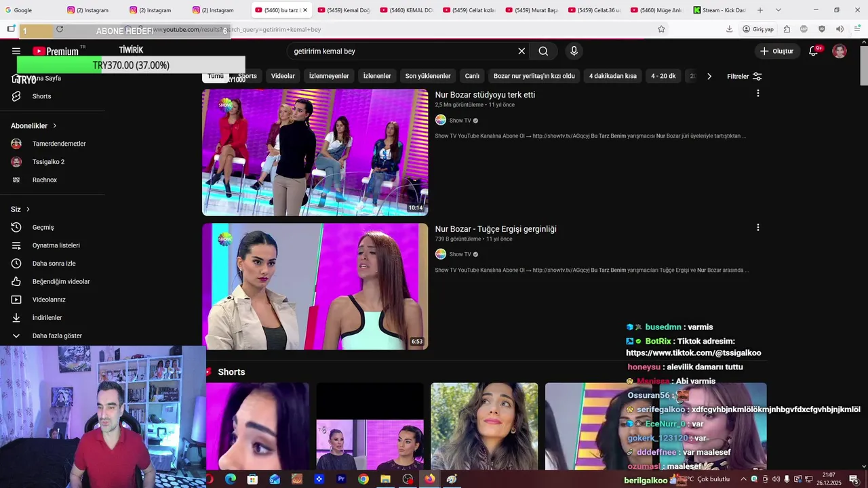Play the 10:14 Nur Bozar stüdyoyu thumbnail
The image size is (868, 488).
click(315, 152)
